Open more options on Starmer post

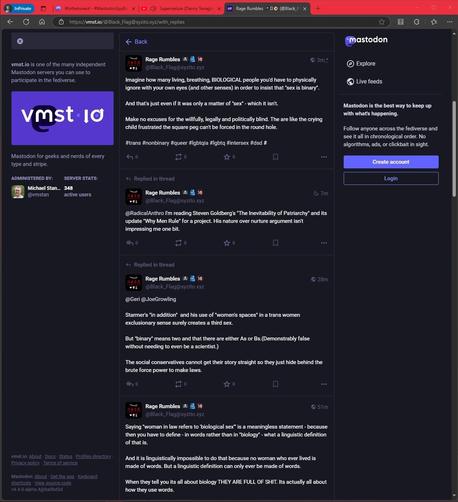324,384
